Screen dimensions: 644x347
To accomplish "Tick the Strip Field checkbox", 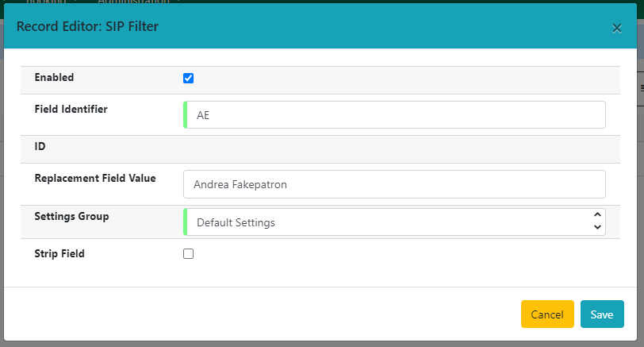I will 188,254.
